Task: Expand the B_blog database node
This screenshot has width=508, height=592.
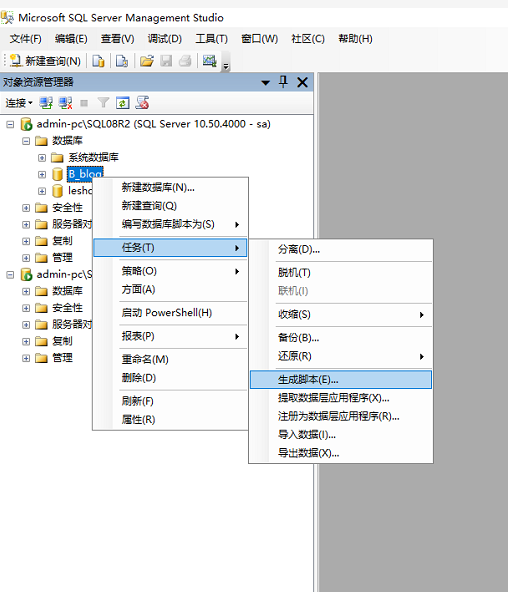Action: [42, 174]
